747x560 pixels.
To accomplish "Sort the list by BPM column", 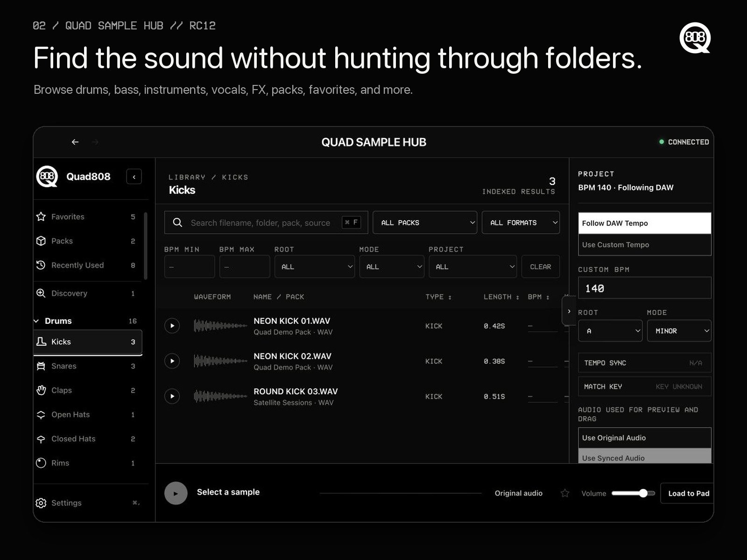I will [539, 297].
